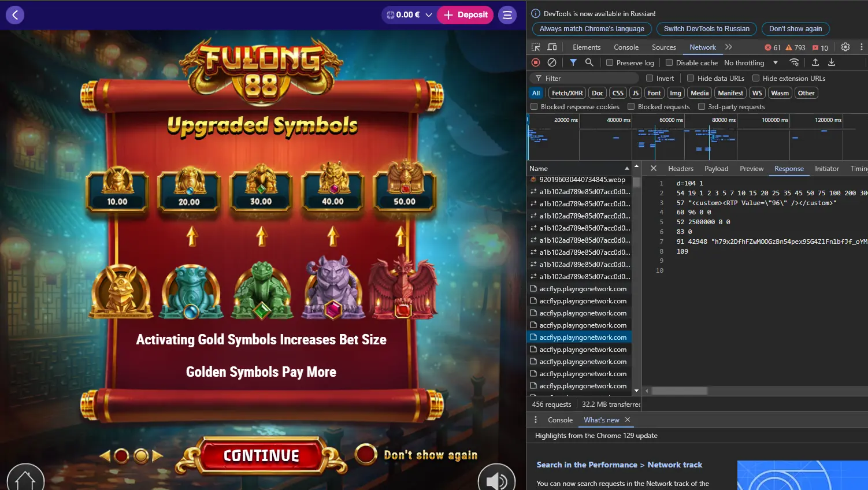Open Payload tab of request
The width and height of the screenshot is (868, 490).
[x=716, y=169]
